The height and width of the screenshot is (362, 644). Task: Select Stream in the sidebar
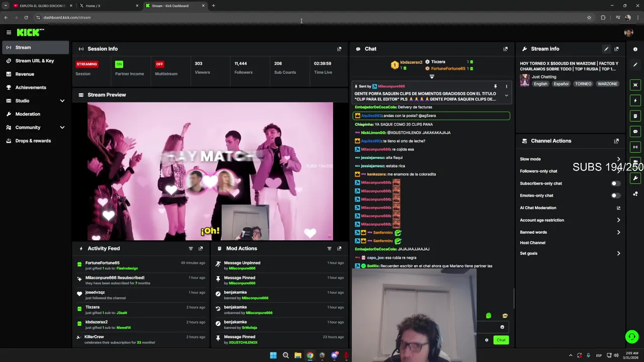[35, 47]
